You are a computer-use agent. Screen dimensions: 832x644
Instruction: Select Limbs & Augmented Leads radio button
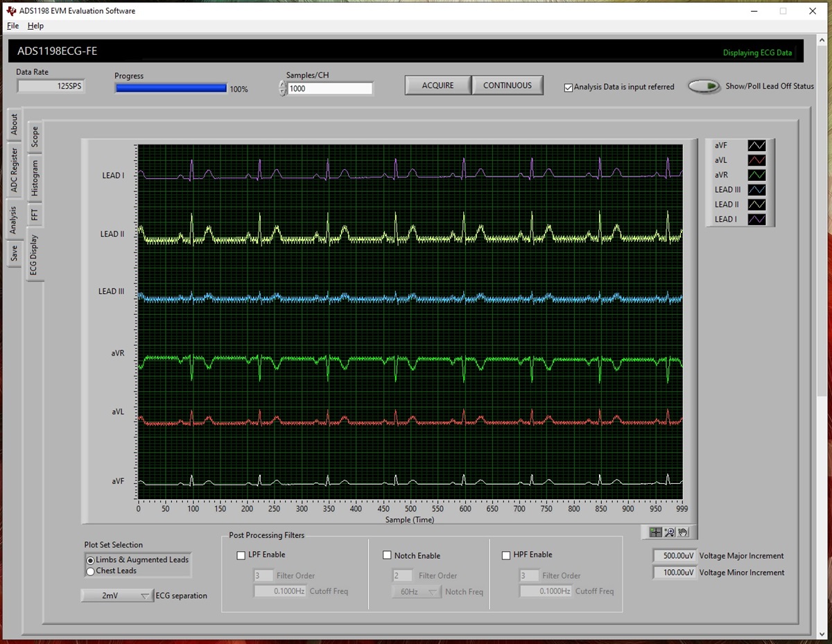point(91,560)
